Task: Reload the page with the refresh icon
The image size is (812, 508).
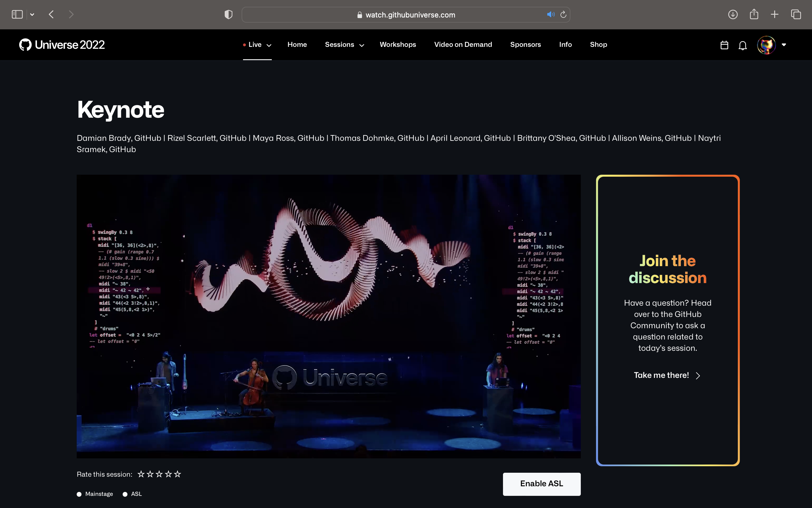Action: pyautogui.click(x=563, y=14)
